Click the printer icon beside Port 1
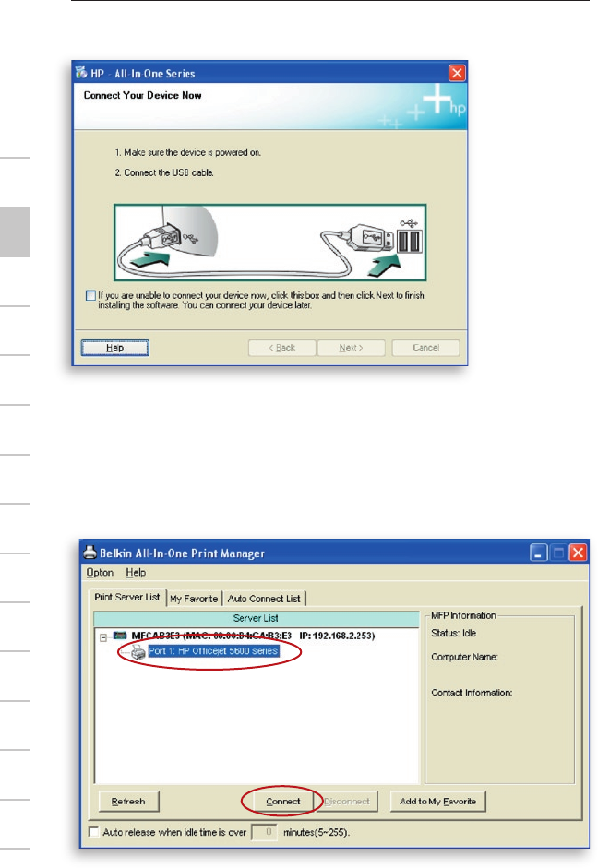This screenshot has width=598, height=868. 138,652
